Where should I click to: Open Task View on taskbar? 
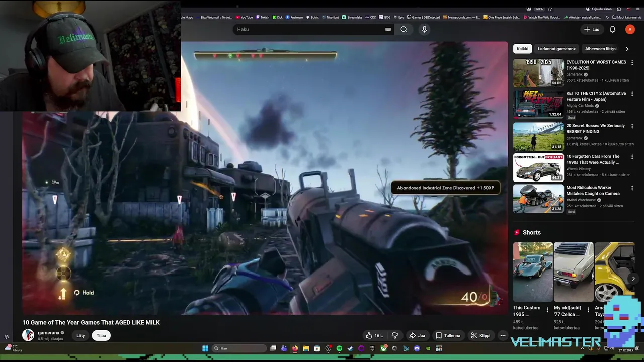273,348
